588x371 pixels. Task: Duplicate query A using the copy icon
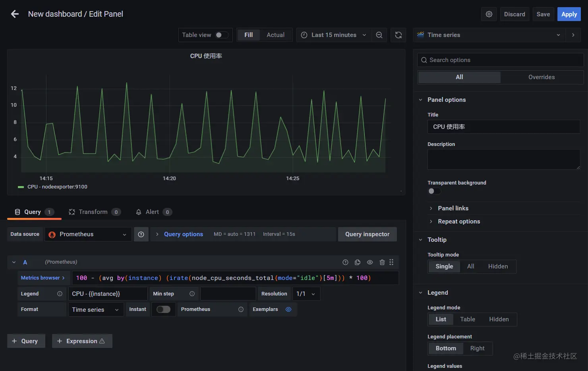pos(357,262)
